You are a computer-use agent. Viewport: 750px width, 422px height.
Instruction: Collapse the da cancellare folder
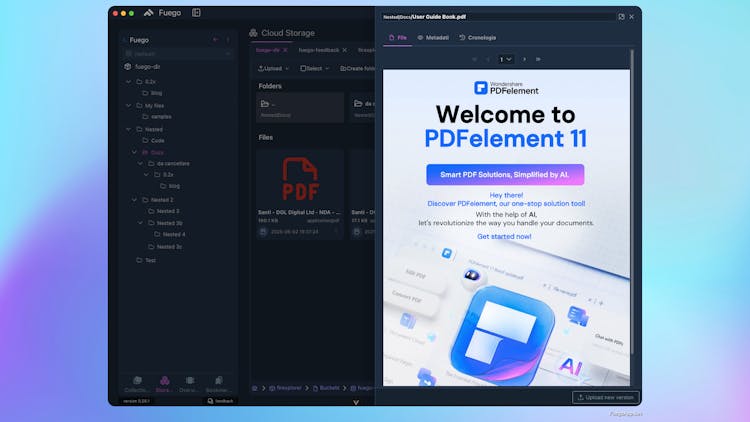(x=140, y=164)
